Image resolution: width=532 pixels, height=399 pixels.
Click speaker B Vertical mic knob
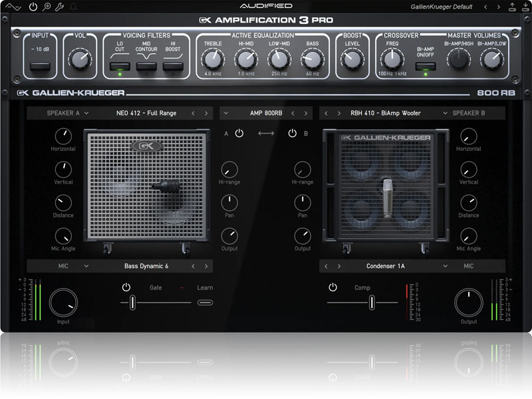(x=469, y=170)
